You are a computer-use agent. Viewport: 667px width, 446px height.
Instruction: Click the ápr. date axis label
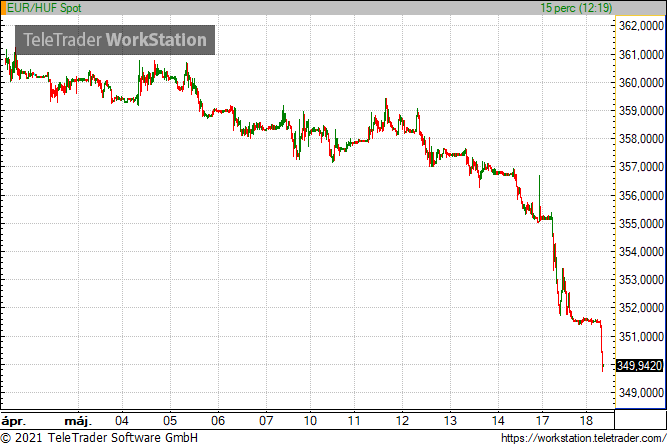(14, 421)
